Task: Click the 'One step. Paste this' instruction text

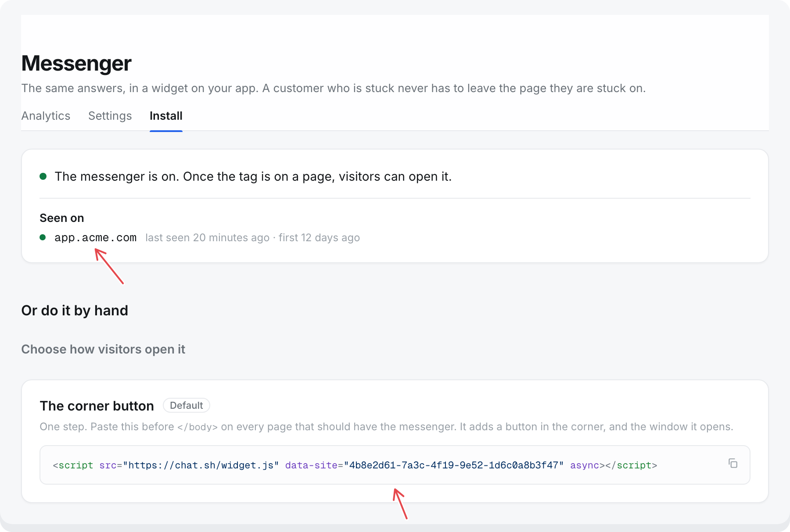Action: 386,427
